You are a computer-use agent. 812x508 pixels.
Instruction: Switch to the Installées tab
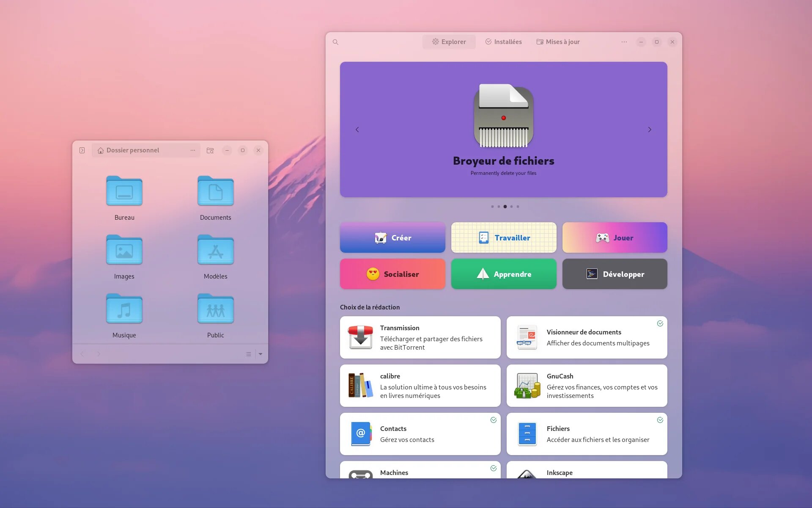[x=503, y=42]
